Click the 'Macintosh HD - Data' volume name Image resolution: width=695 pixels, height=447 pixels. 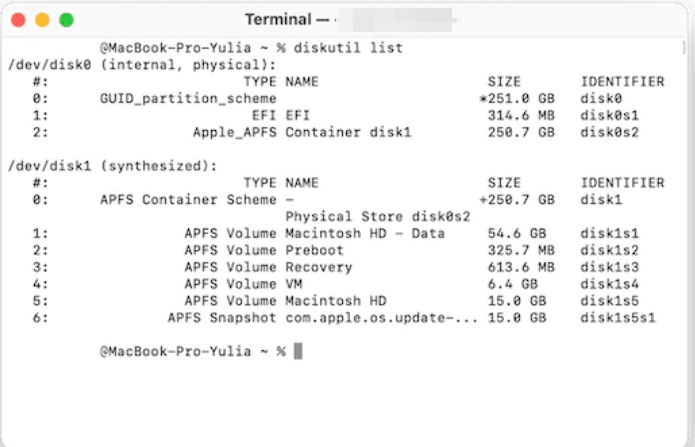pos(365,233)
